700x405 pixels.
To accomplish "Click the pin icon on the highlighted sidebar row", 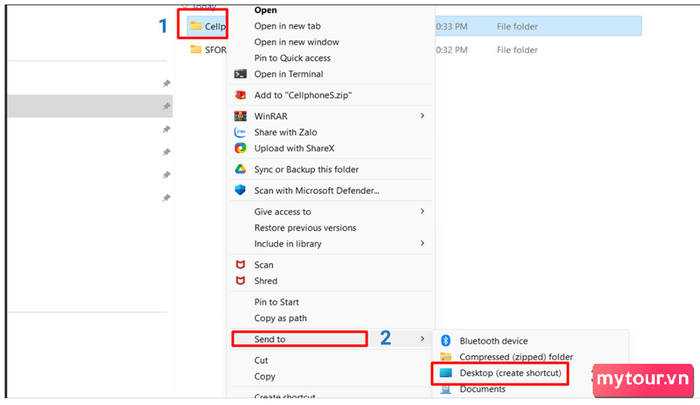I will pos(166,106).
